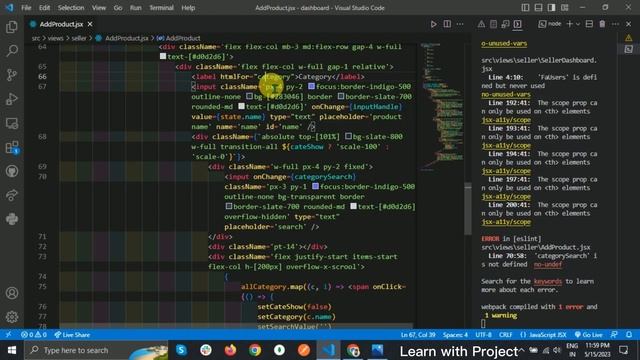Open the File menu
Image resolution: width=640 pixels, height=360 pixels.
click(26, 8)
